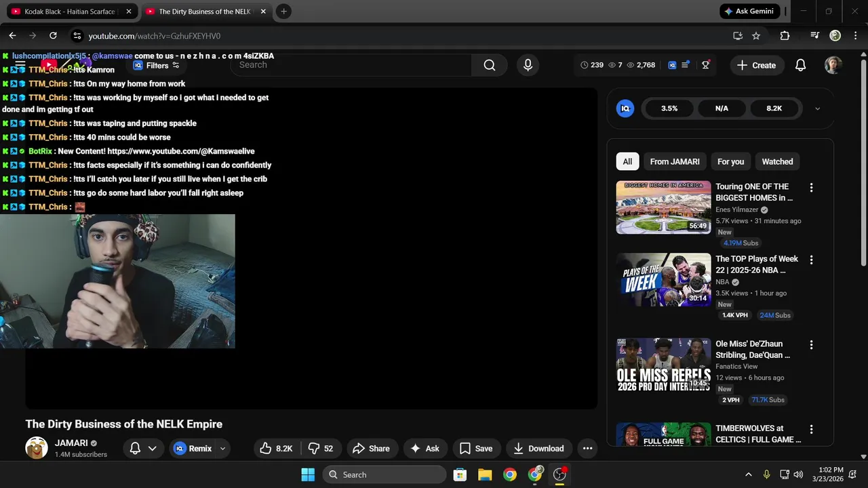This screenshot has height=488, width=868.
Task: Click the YouTube search input field
Action: pos(351,65)
